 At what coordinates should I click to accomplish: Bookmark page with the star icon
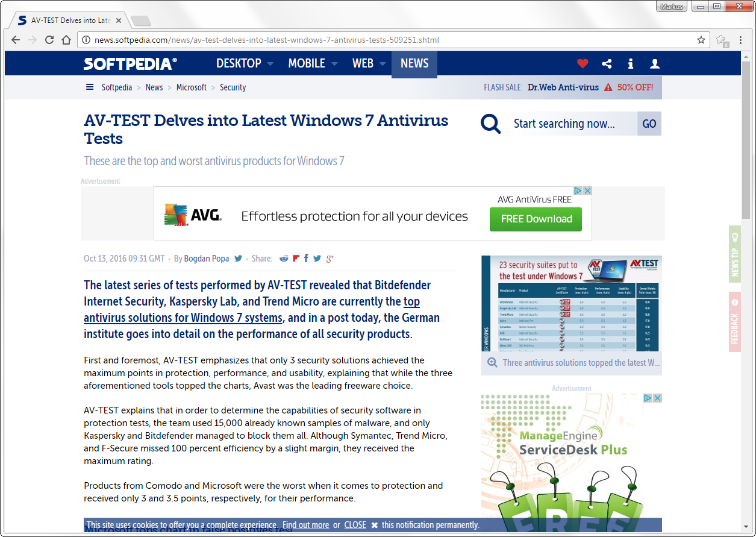pos(701,40)
